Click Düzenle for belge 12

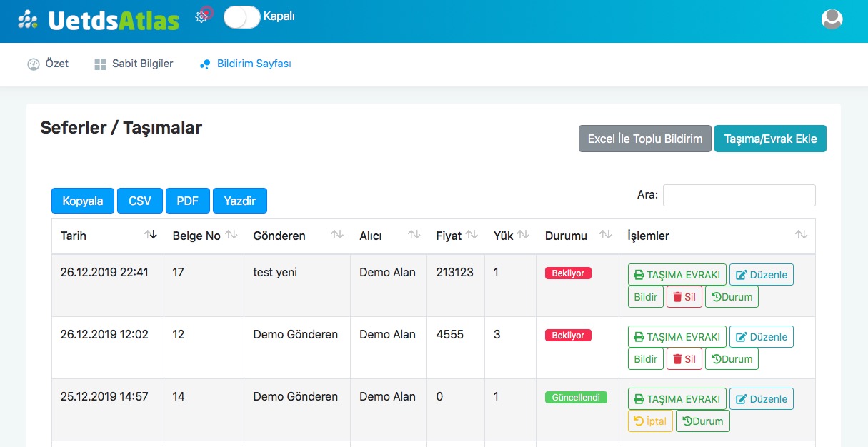762,337
